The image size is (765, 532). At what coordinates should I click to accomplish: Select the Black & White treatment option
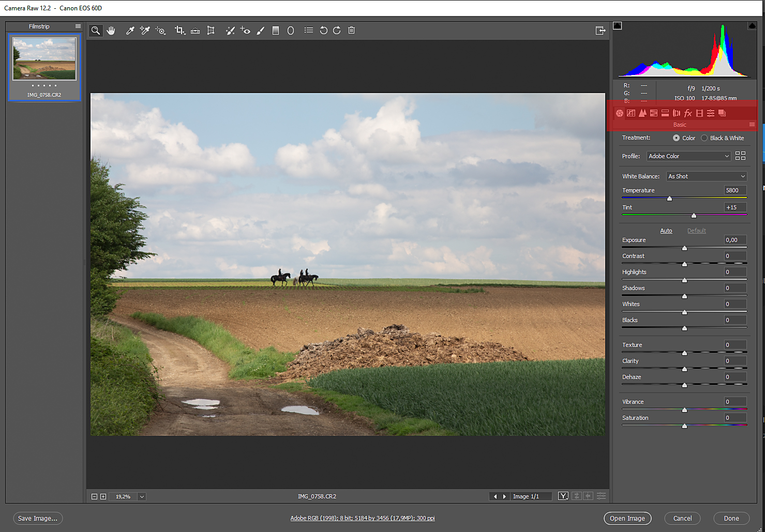point(704,138)
